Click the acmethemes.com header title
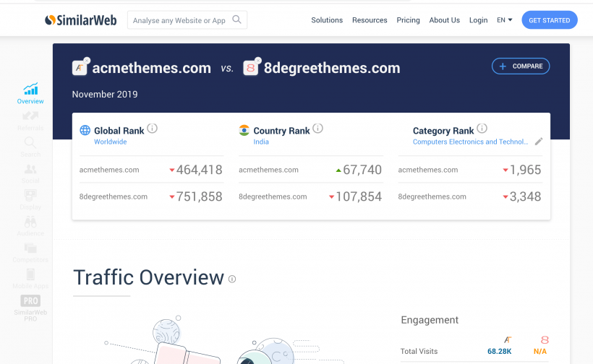The height and width of the screenshot is (364, 593). pyautogui.click(x=152, y=68)
